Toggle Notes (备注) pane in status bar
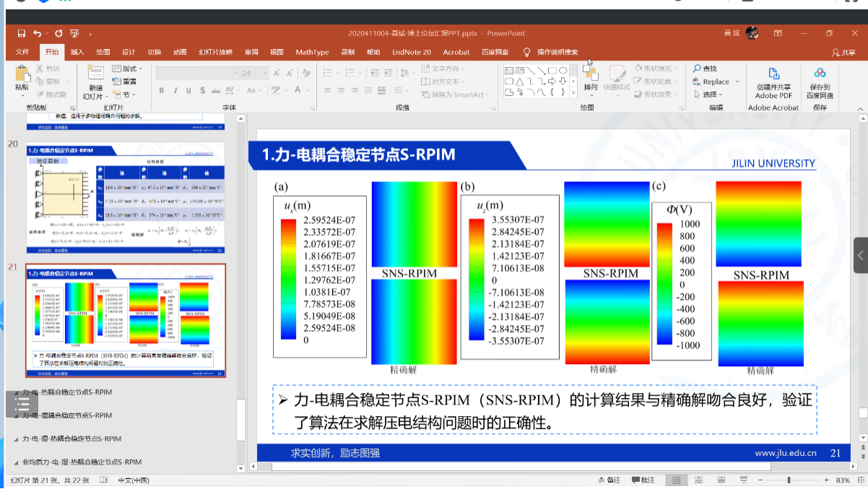 point(609,480)
